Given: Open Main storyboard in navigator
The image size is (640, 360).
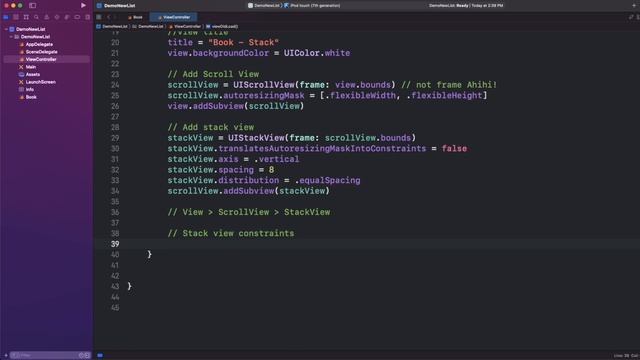Looking at the screenshot, I should point(31,67).
